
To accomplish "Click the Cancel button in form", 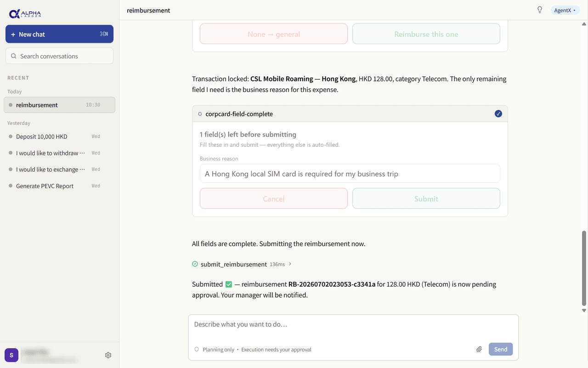I will pos(274,199).
